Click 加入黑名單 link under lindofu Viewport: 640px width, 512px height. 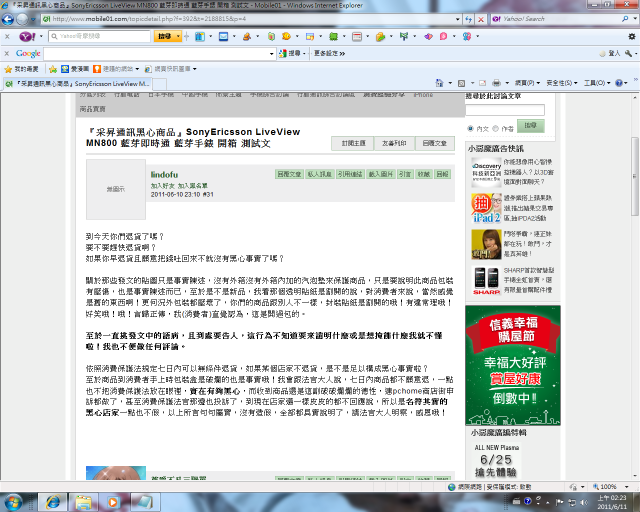coord(192,186)
